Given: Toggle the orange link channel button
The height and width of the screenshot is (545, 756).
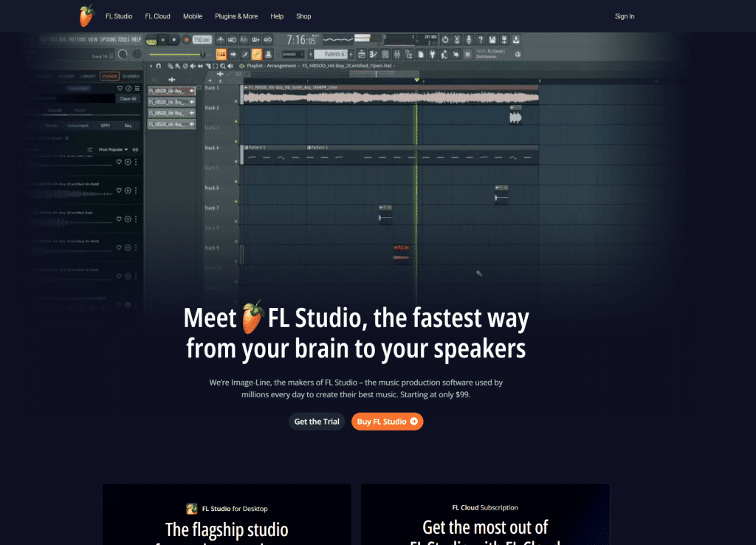Looking at the screenshot, I should (256, 55).
